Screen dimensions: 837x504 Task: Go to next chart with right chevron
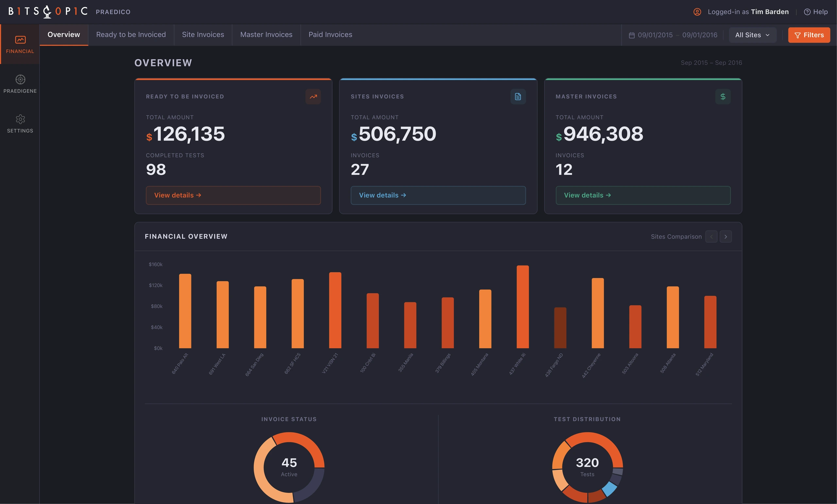(726, 236)
